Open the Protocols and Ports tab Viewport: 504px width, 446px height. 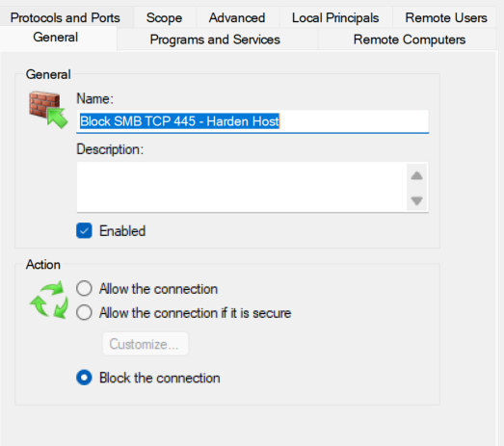point(66,17)
